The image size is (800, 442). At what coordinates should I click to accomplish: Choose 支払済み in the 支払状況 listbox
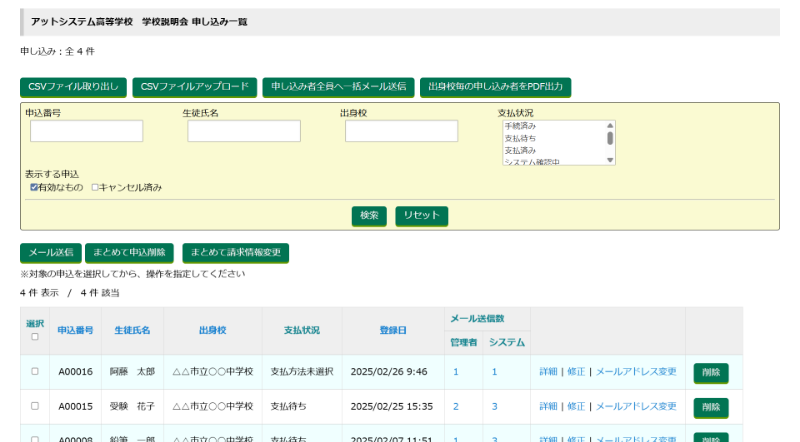pyautogui.click(x=520, y=150)
